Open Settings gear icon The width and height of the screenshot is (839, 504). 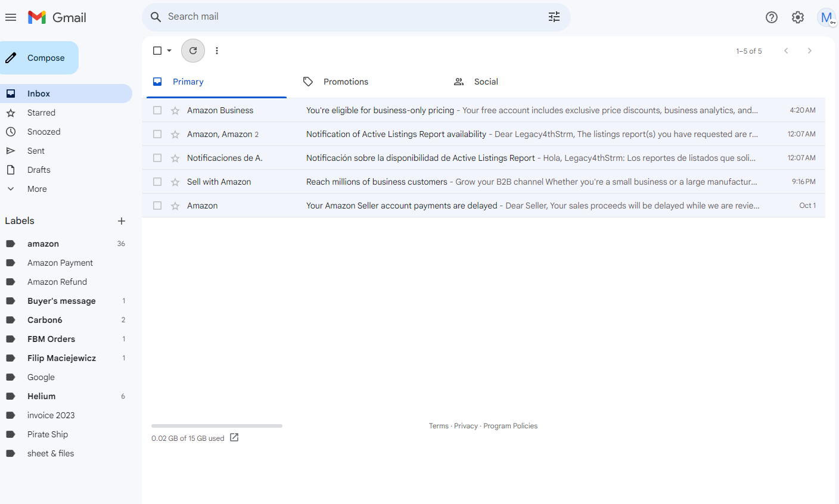coord(798,17)
